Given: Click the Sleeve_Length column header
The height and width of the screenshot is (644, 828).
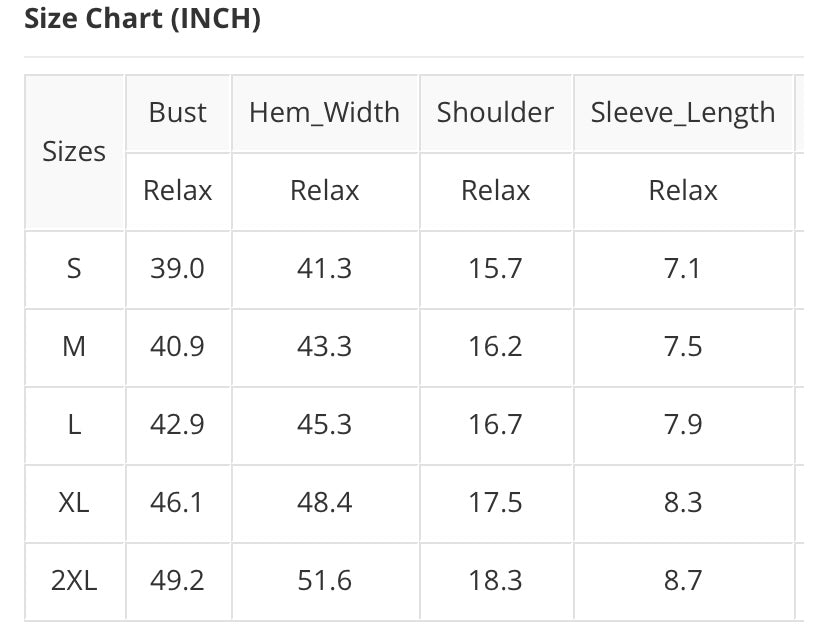Looking at the screenshot, I should [683, 113].
